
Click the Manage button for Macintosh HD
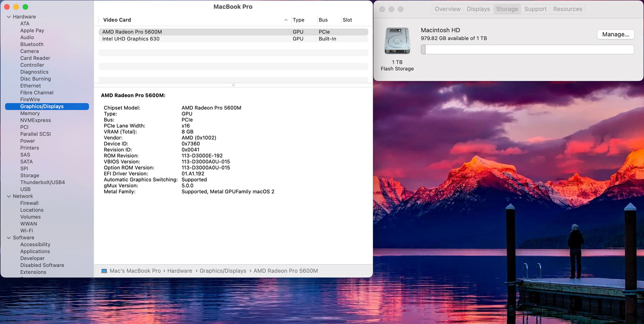coord(615,34)
